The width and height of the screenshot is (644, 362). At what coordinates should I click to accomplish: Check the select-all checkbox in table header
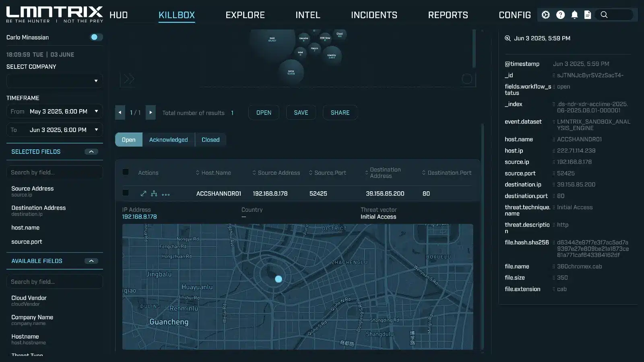coord(126,172)
